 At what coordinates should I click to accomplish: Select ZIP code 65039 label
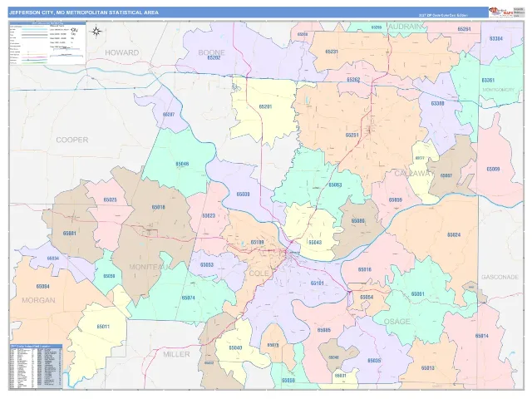(x=243, y=195)
